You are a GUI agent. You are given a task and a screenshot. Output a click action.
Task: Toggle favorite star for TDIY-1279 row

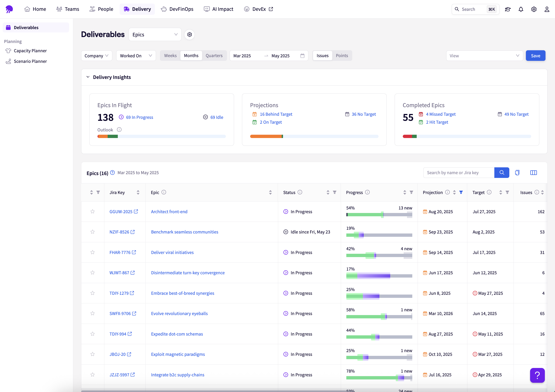[93, 293]
